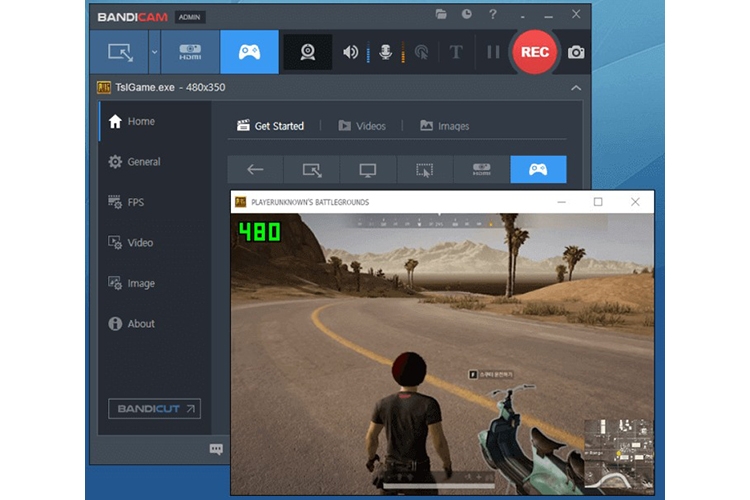
Task: Choose fullscreen monitor mode in Get Started
Action: click(x=368, y=169)
